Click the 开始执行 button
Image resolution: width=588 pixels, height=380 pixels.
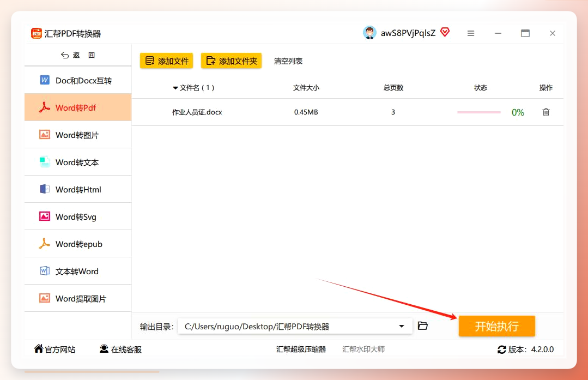(496, 326)
